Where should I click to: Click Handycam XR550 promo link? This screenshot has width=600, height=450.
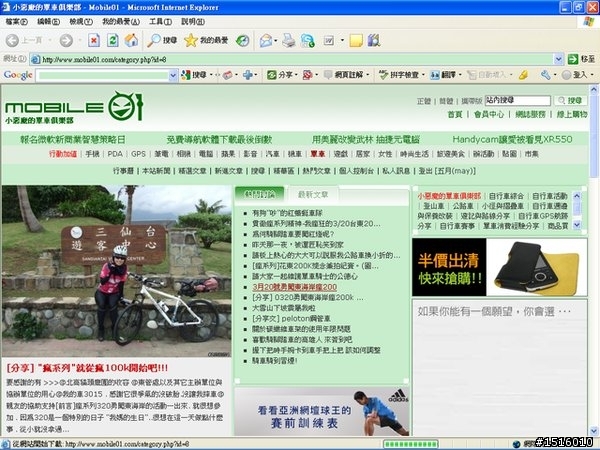click(x=512, y=139)
